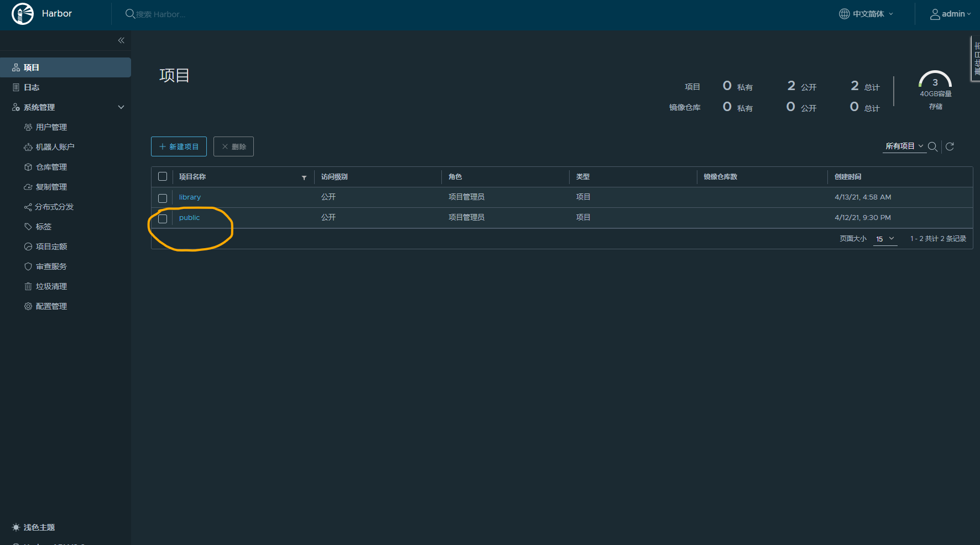Screen dimensions: 980x545
Task: Click the 类型 column header
Action: pyautogui.click(x=583, y=177)
